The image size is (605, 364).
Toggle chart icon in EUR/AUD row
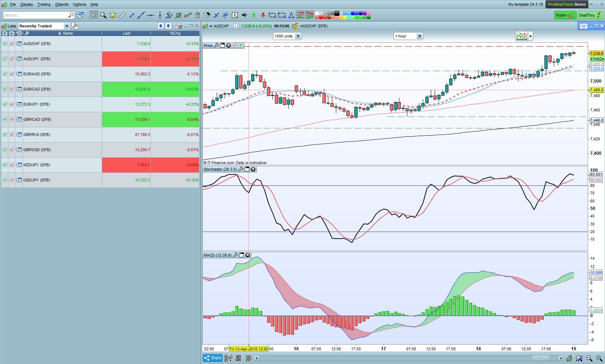[x=19, y=74]
